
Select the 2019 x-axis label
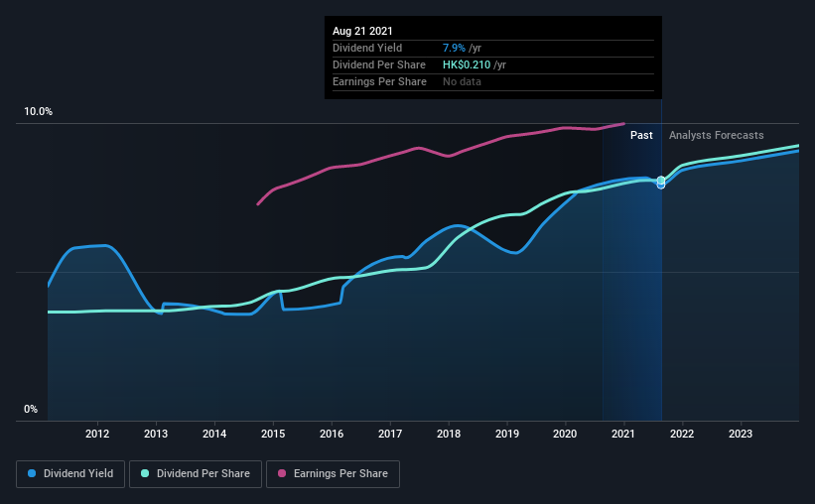[507, 434]
